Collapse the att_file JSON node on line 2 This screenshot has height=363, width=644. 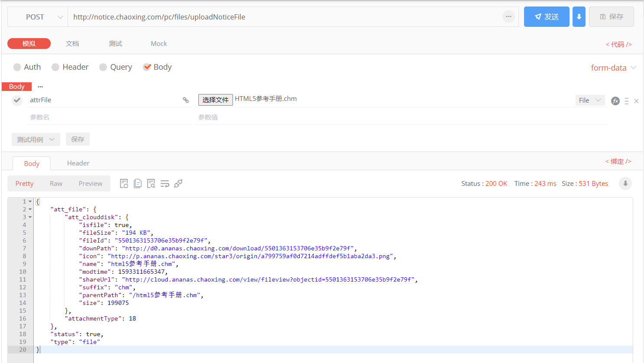(x=30, y=209)
